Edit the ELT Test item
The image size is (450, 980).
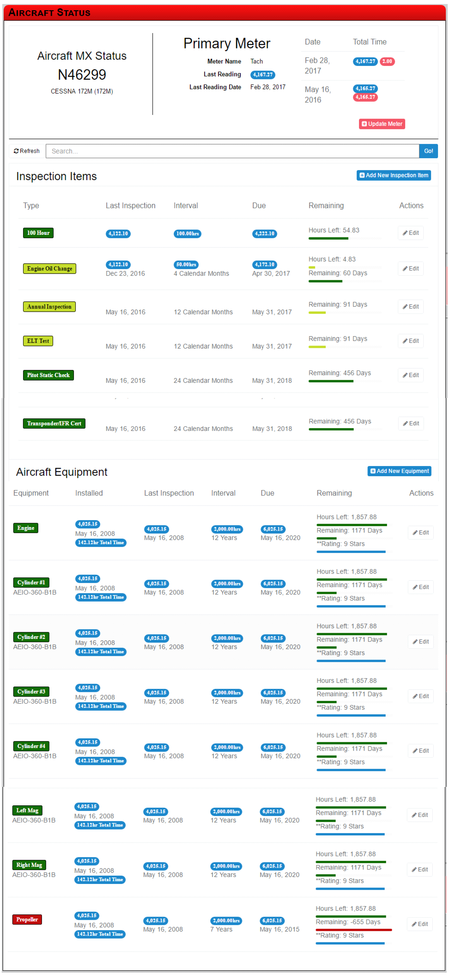pyautogui.click(x=411, y=341)
